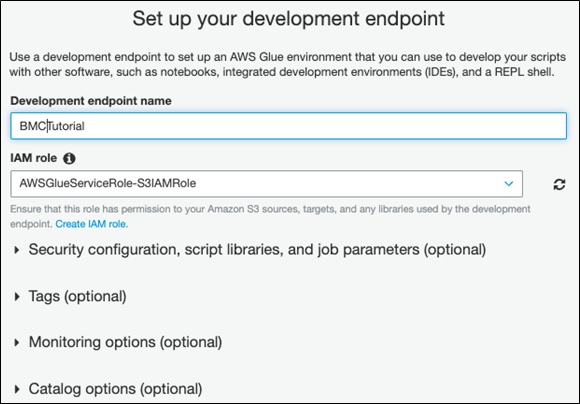Click the role permission hint text
580x404 pixels.
pyautogui.click(x=270, y=216)
